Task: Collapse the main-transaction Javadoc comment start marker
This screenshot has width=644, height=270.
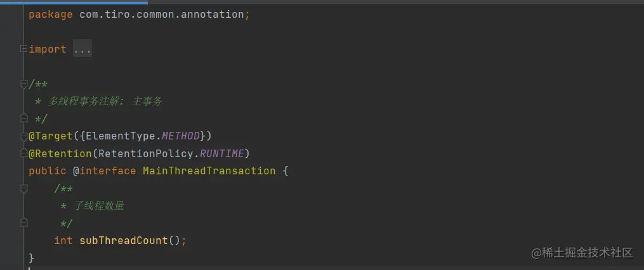Action: (23, 84)
